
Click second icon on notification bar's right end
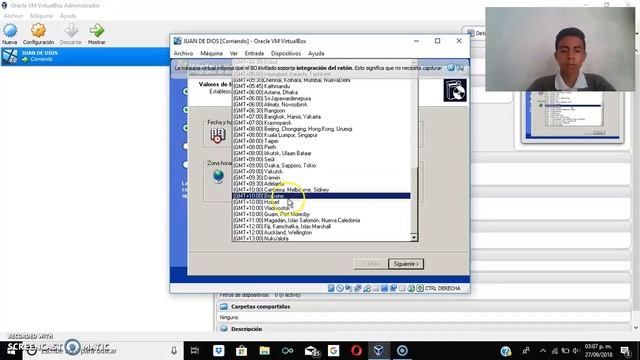460,68
